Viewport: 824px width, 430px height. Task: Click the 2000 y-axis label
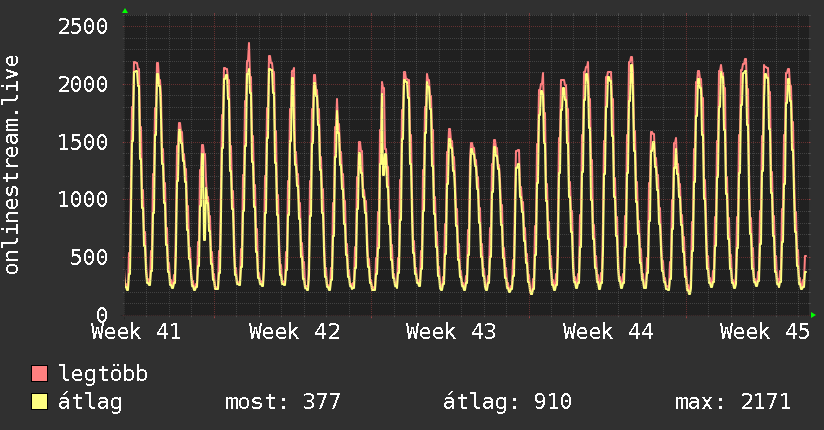pos(83,84)
